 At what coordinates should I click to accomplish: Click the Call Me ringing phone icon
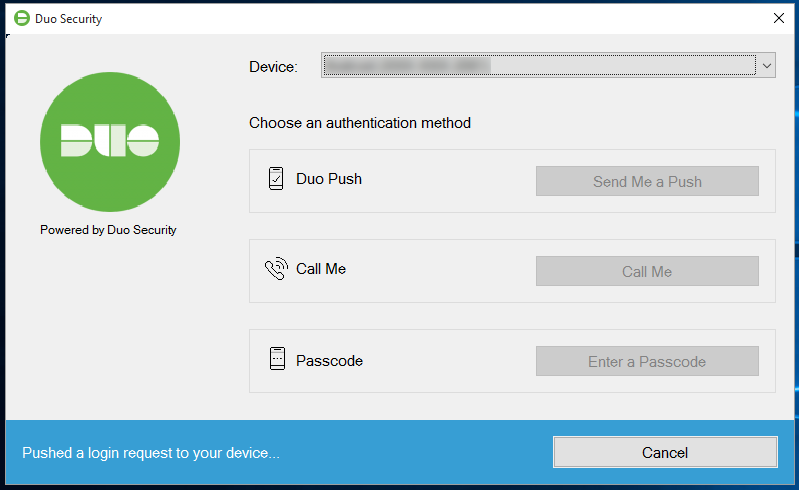[x=276, y=269]
